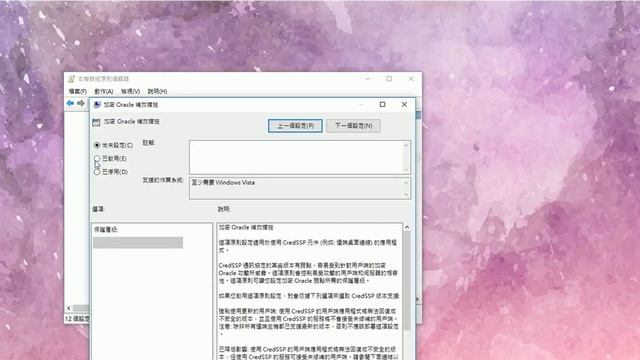The image size is (640, 360).
Task: Click inside the 註解 comment text box
Action: point(296,157)
